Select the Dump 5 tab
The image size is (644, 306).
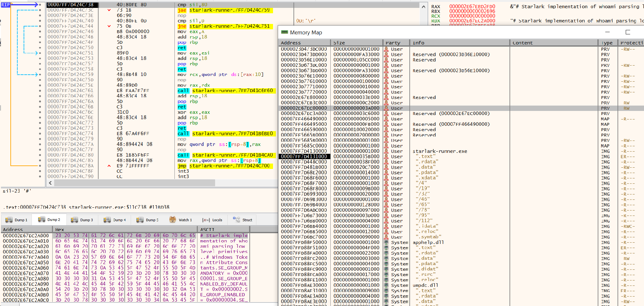coord(148,220)
